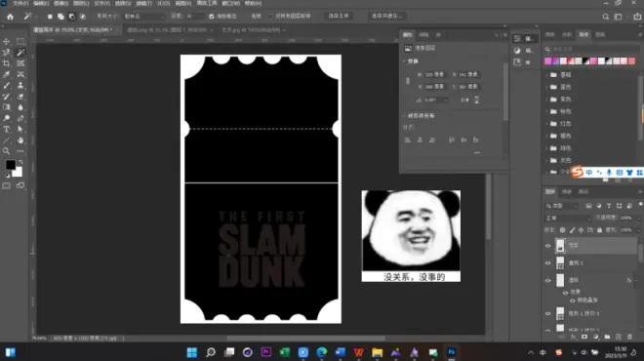Switch to the 通道 channels tab
This screenshot has height=361, width=644.
click(566, 192)
